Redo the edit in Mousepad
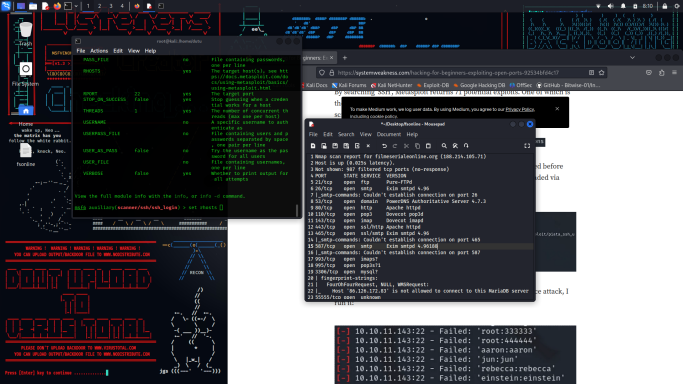683x384 pixels. pos(395,146)
